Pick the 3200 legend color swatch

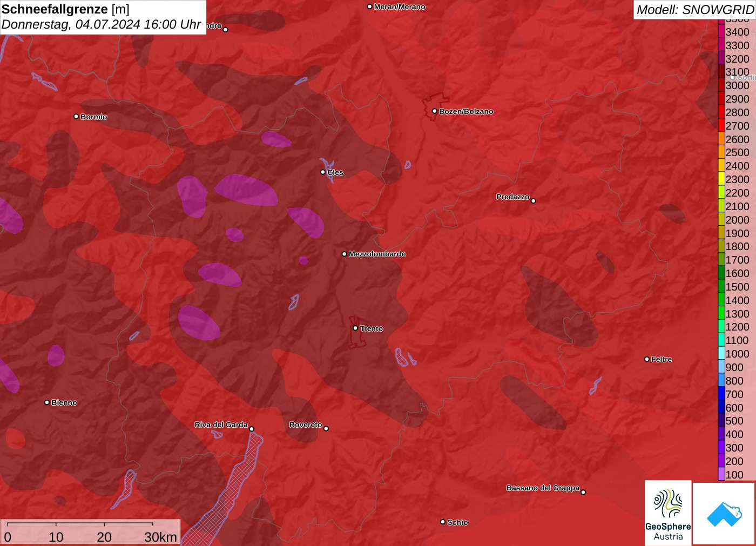click(x=721, y=58)
